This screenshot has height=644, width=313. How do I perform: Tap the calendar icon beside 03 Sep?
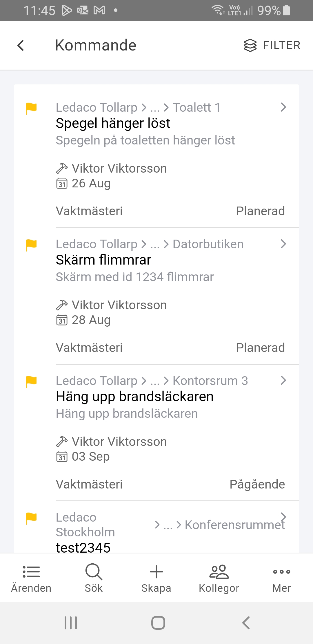click(x=62, y=457)
